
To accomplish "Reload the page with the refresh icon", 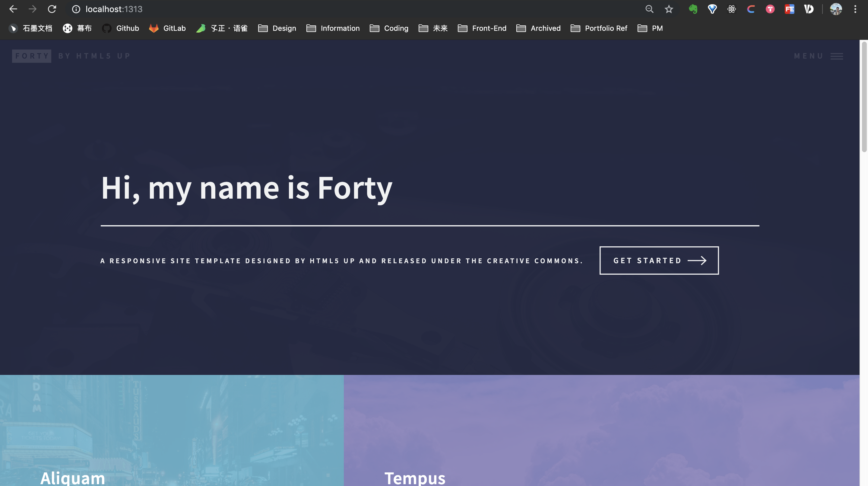I will (x=52, y=9).
